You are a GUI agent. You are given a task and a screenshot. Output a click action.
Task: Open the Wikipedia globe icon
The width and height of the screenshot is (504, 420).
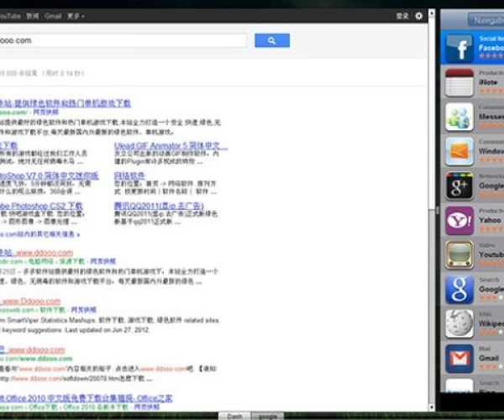[x=459, y=325]
